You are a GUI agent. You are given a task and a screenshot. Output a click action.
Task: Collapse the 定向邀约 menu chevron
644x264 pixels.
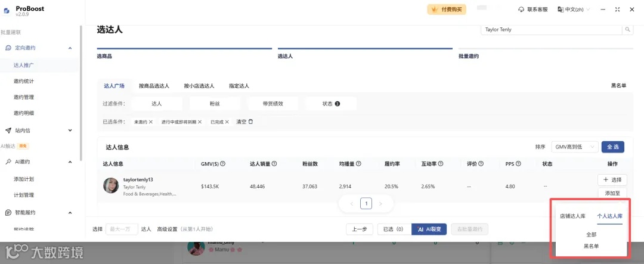(x=70, y=48)
